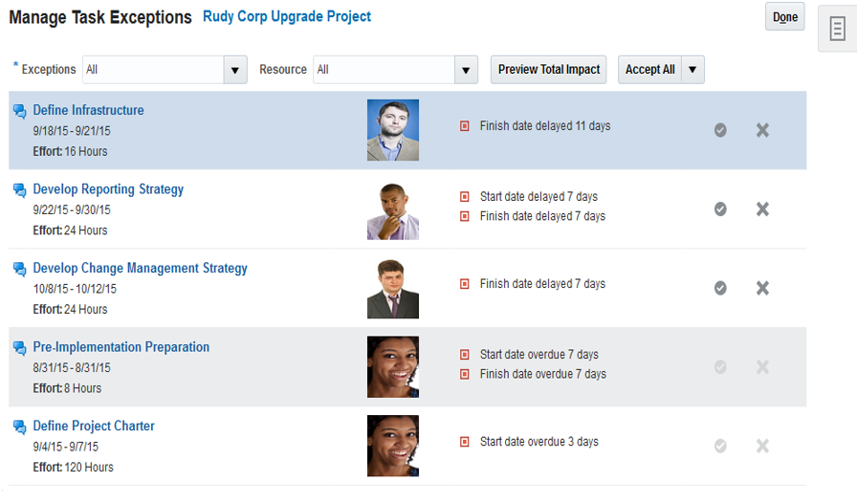Screen dimensions: 857x504
Task: Accept Develop Reporting Strategy exception
Action: pos(720,209)
